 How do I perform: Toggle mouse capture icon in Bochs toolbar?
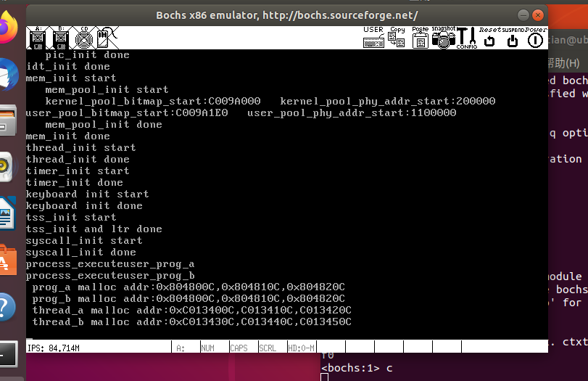[104, 38]
